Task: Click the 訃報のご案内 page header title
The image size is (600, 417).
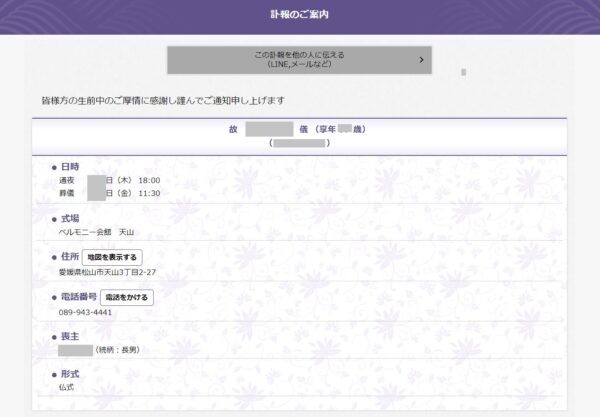Action: pyautogui.click(x=299, y=15)
